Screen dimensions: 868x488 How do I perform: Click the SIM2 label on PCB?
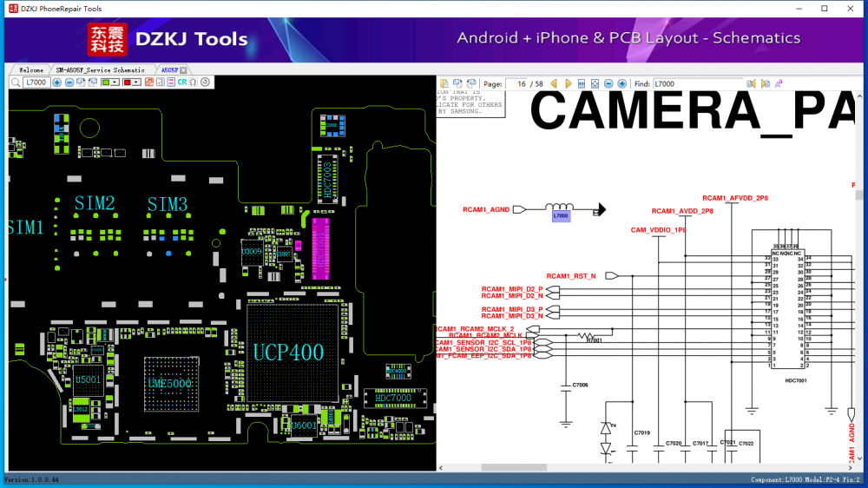tap(95, 203)
